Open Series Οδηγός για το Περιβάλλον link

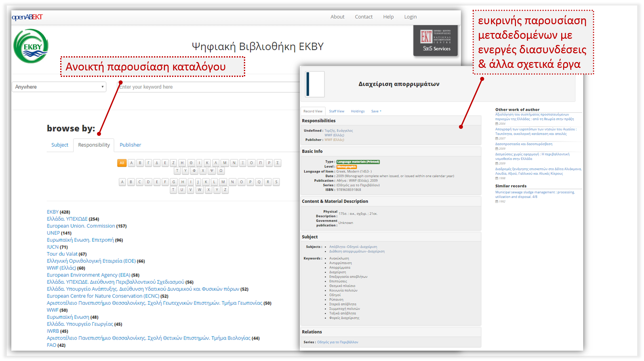click(x=337, y=342)
